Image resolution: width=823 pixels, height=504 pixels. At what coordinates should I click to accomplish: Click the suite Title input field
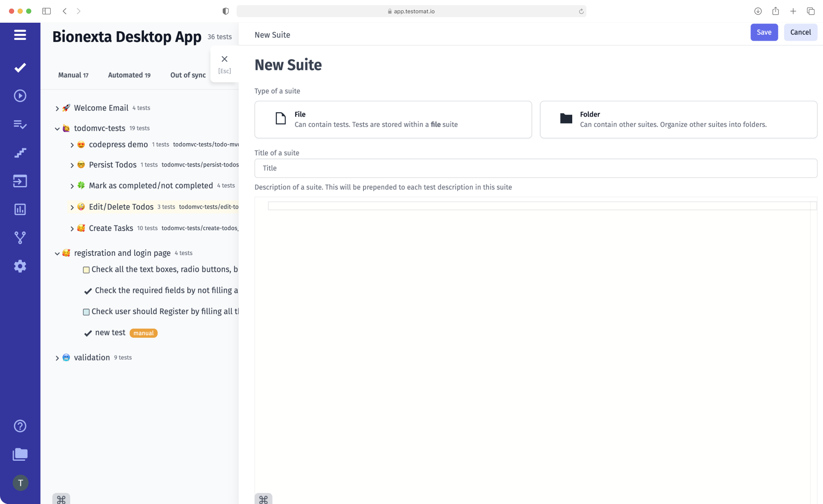click(x=535, y=168)
